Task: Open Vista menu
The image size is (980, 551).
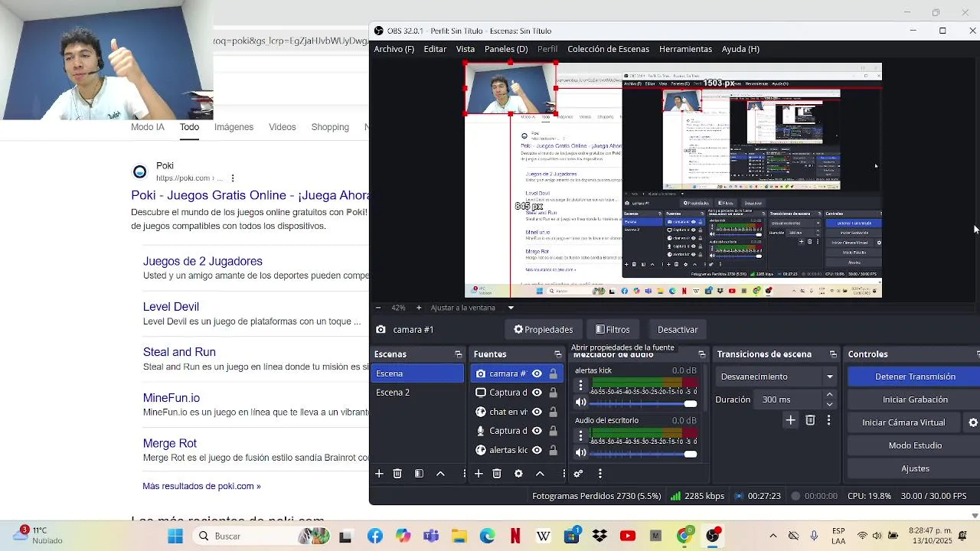Action: click(x=465, y=49)
